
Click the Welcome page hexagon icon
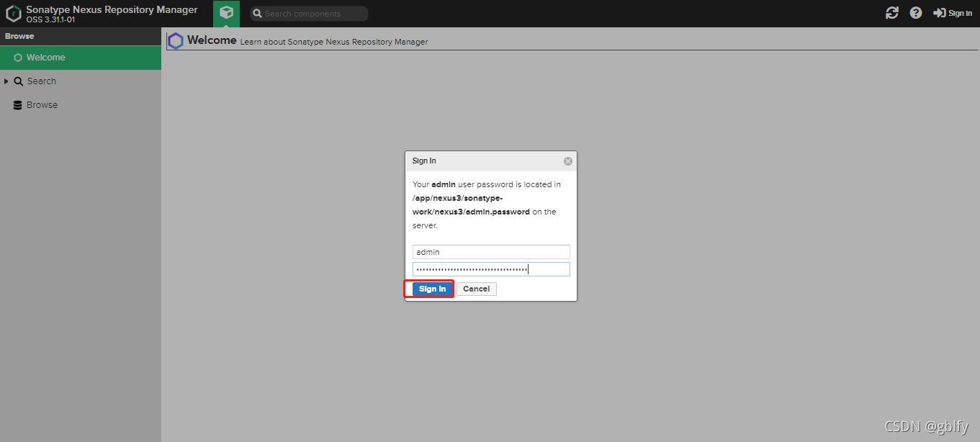(x=176, y=41)
